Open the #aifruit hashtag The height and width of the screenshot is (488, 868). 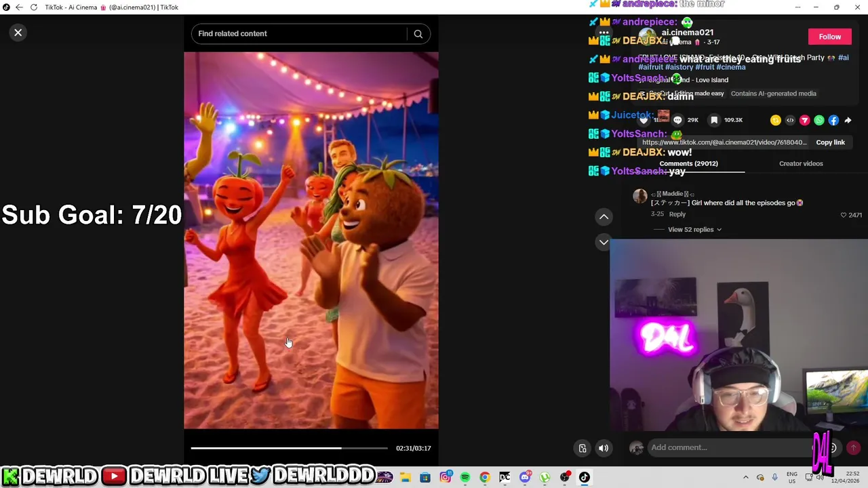coord(650,67)
